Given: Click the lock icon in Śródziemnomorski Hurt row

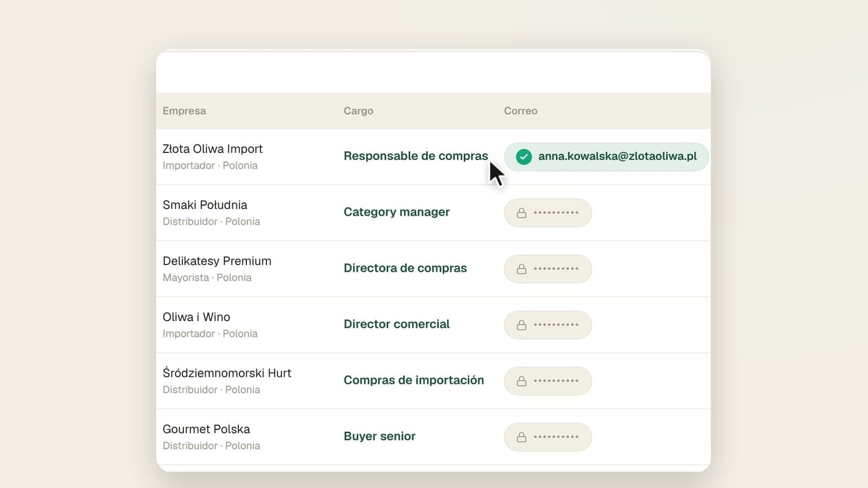Looking at the screenshot, I should 521,381.
